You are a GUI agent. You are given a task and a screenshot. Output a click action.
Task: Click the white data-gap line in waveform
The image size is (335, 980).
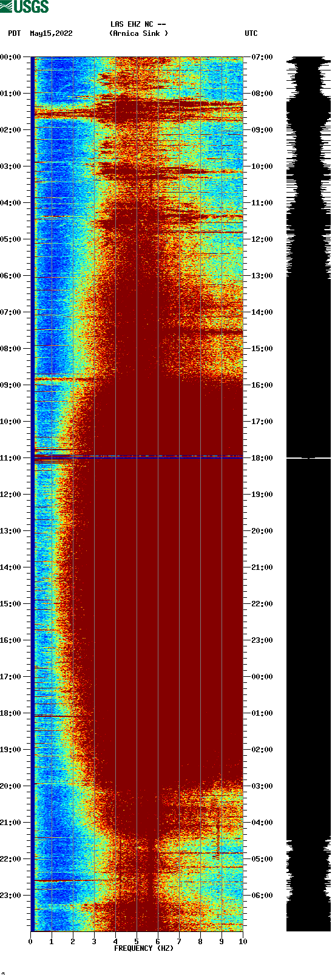(x=308, y=458)
